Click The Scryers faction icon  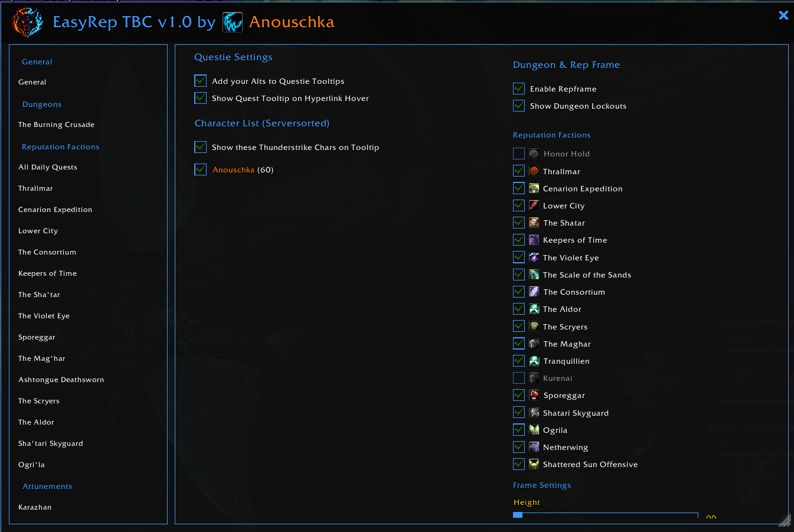pyautogui.click(x=534, y=327)
